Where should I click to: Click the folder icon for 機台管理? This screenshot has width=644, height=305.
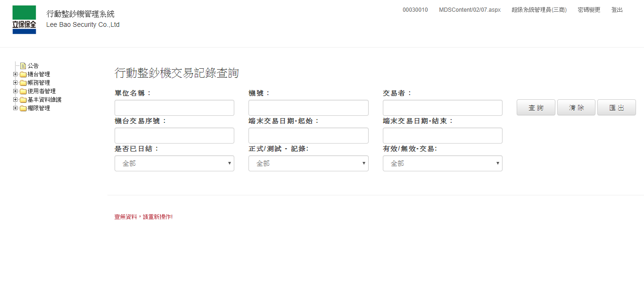[23, 74]
